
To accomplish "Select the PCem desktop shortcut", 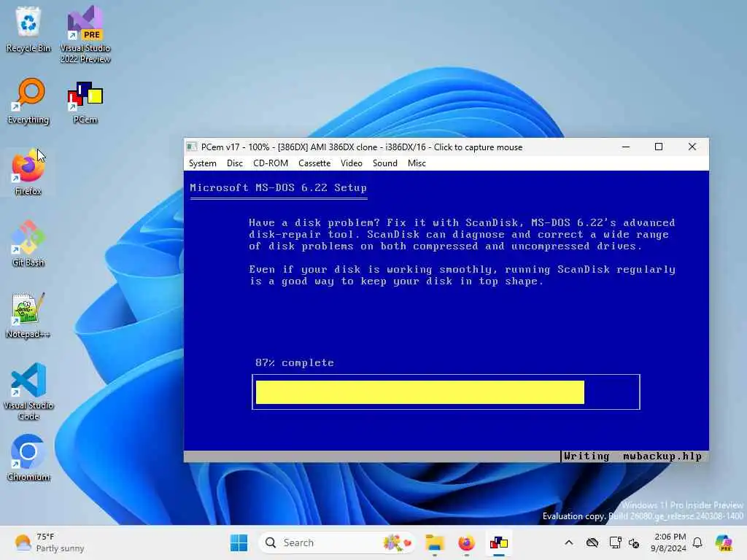I will coord(85,102).
